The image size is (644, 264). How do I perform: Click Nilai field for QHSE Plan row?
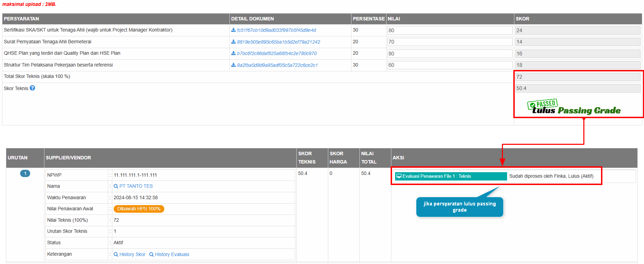coord(450,54)
